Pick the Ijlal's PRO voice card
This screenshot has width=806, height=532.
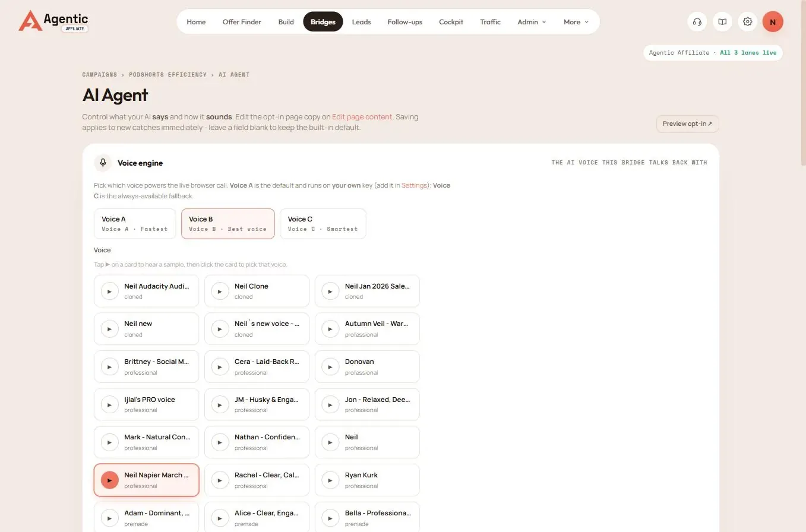click(x=146, y=404)
